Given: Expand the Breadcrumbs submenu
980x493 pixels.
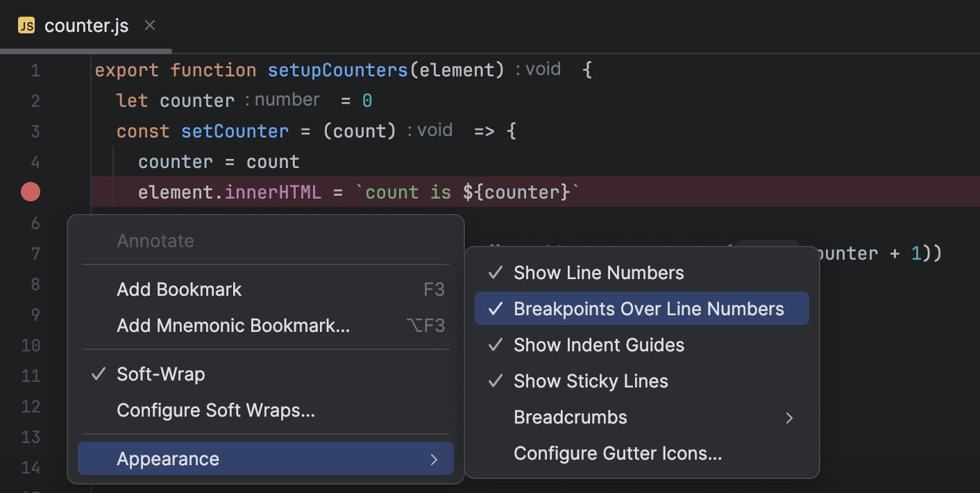Looking at the screenshot, I should 570,417.
